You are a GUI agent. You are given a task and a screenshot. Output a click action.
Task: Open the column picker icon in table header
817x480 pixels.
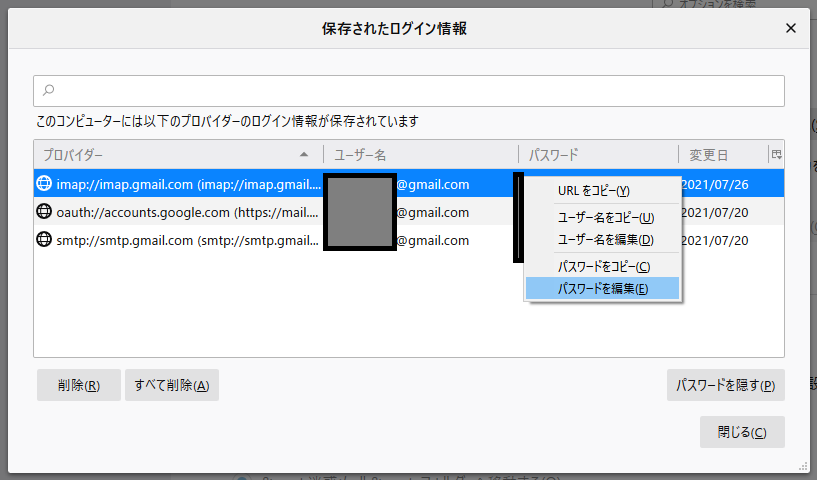tap(776, 154)
